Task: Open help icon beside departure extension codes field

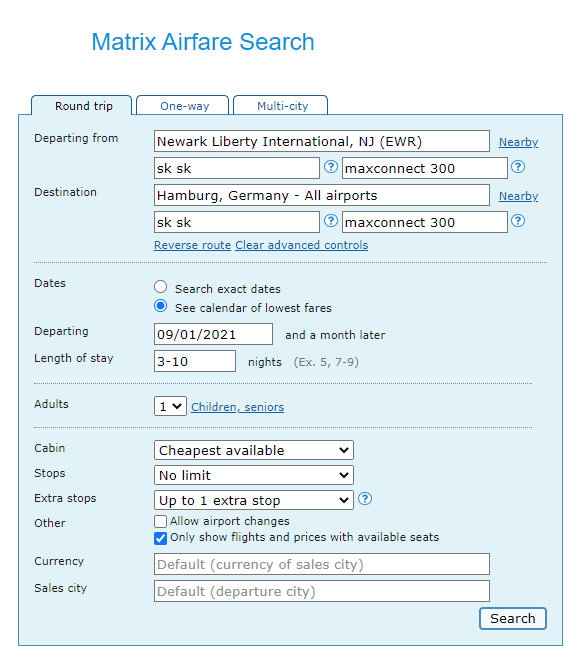Action: coord(518,167)
